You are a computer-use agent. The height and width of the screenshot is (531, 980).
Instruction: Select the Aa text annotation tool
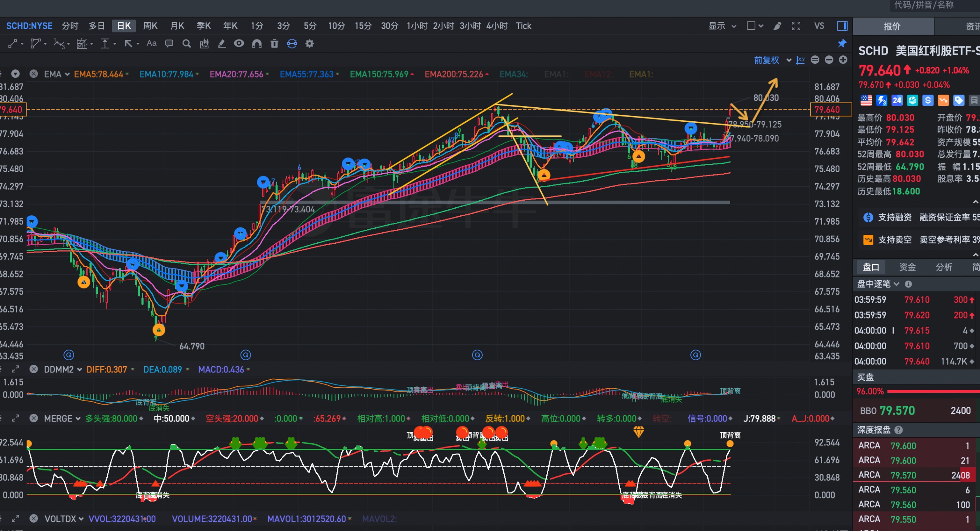151,44
